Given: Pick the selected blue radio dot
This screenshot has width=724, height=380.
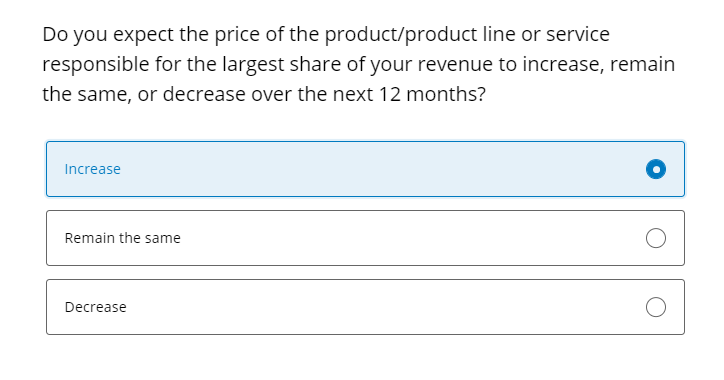Looking at the screenshot, I should [656, 169].
